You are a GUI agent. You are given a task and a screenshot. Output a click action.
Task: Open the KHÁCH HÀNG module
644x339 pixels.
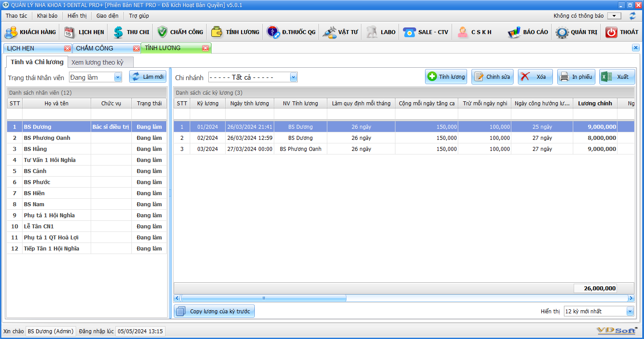pos(30,32)
